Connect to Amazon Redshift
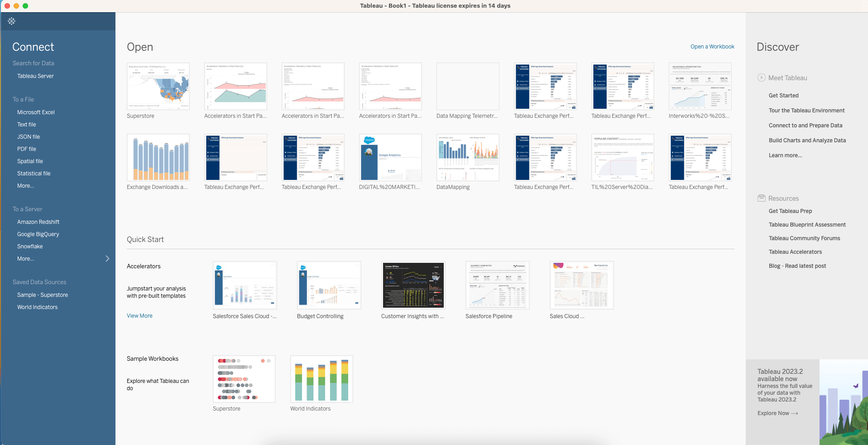Screen dimensions: 868x445 coord(38,222)
